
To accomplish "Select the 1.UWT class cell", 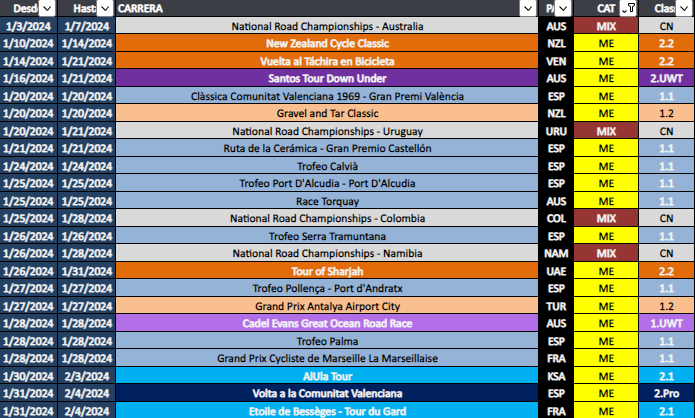I will pyautogui.click(x=666, y=324).
